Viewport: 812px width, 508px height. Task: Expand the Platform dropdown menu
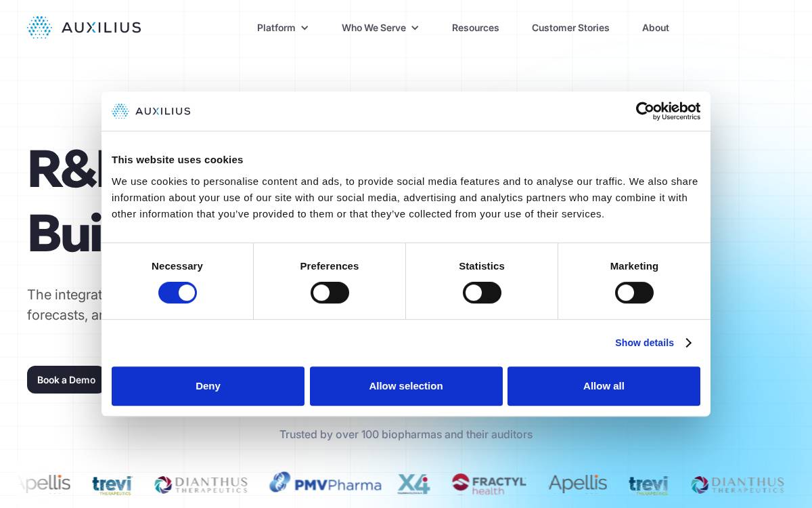[x=283, y=28]
